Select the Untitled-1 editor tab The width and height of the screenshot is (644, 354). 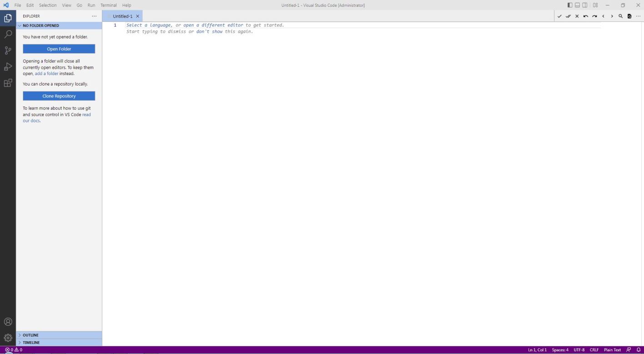[x=122, y=16]
